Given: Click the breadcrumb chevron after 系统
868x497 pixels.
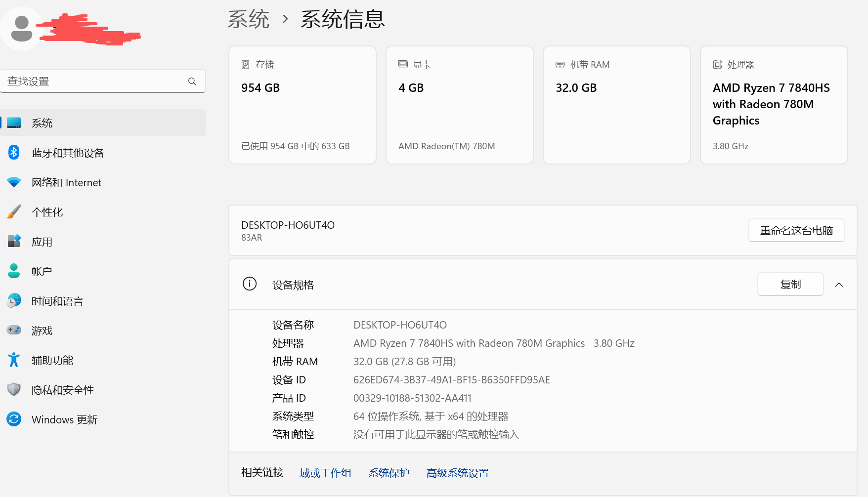Looking at the screenshot, I should [285, 19].
